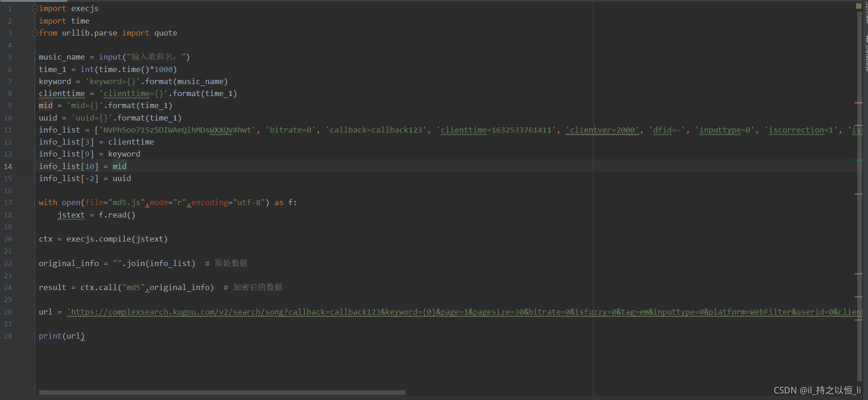Screen dimensions: 868x400
Task: Click the "md5.js" file string on line 17
Action: pos(127,202)
